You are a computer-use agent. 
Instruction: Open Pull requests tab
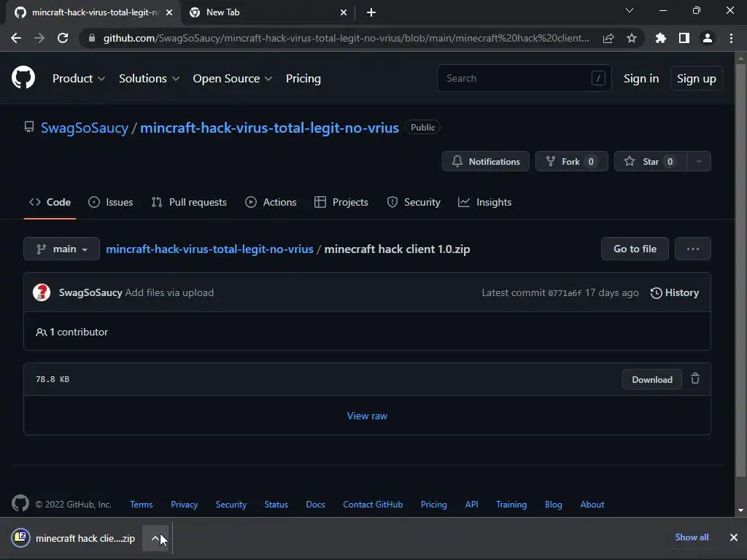189,203
